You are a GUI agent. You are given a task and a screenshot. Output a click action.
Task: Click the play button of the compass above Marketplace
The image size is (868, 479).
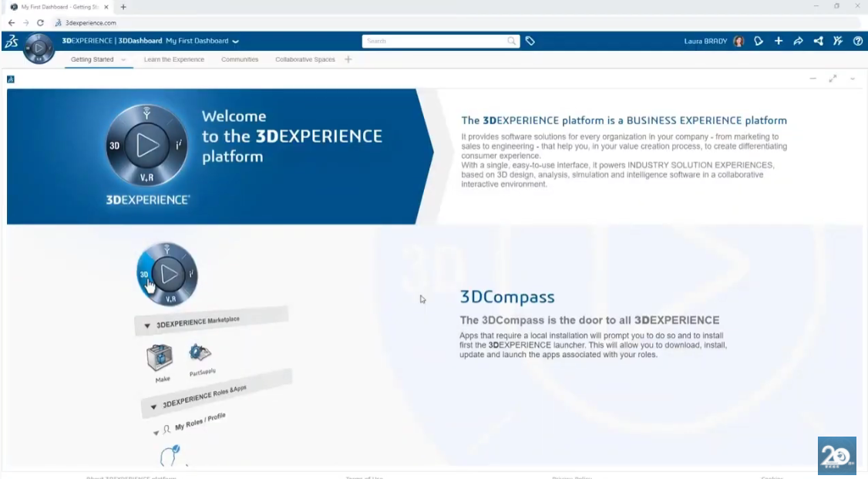(168, 274)
